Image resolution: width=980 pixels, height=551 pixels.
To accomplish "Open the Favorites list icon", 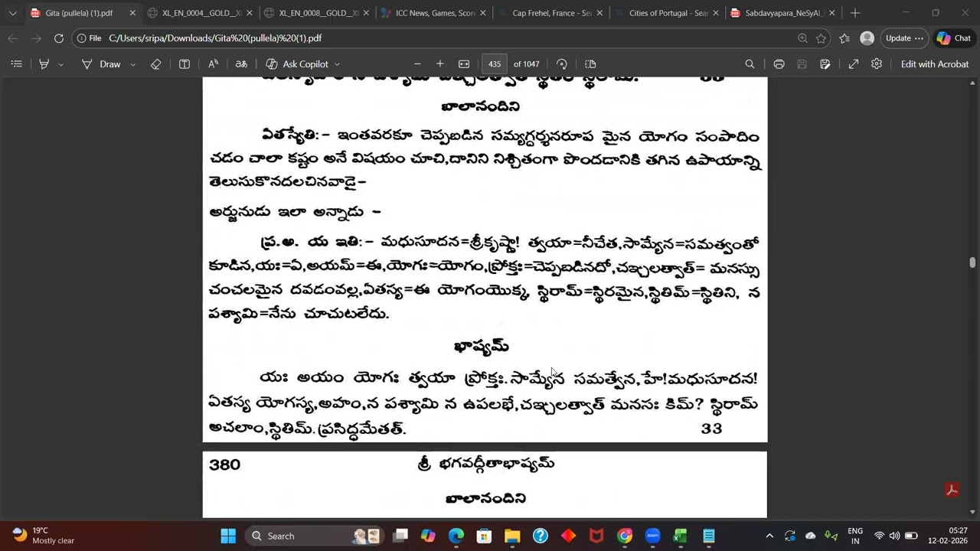I will 844,38.
